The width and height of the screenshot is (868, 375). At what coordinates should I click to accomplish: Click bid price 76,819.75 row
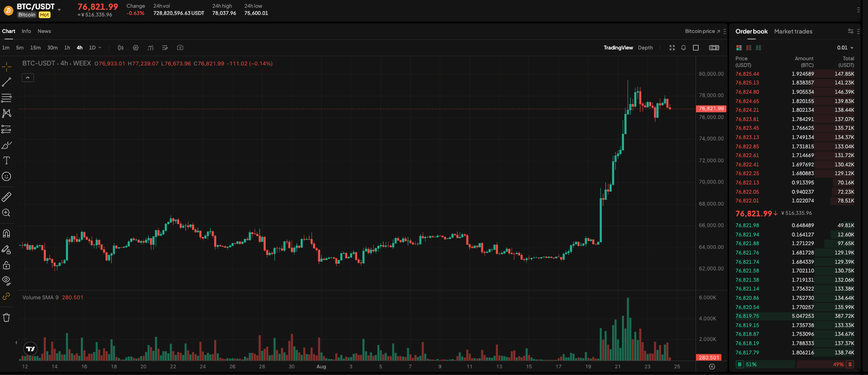(794, 316)
